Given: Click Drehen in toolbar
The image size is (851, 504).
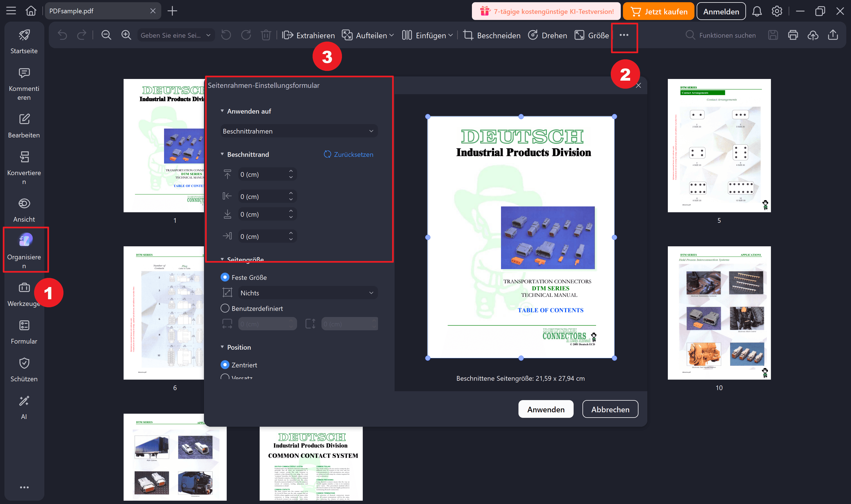Looking at the screenshot, I should coord(547,35).
